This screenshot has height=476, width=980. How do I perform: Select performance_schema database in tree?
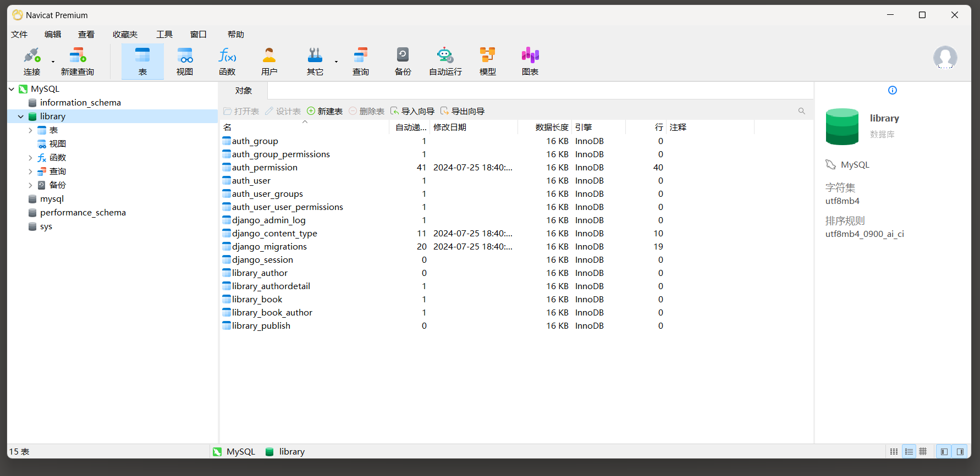[82, 213]
